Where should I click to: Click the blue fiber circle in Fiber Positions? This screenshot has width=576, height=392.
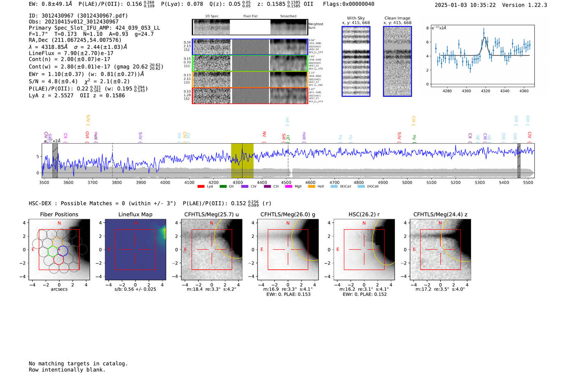(x=63, y=251)
